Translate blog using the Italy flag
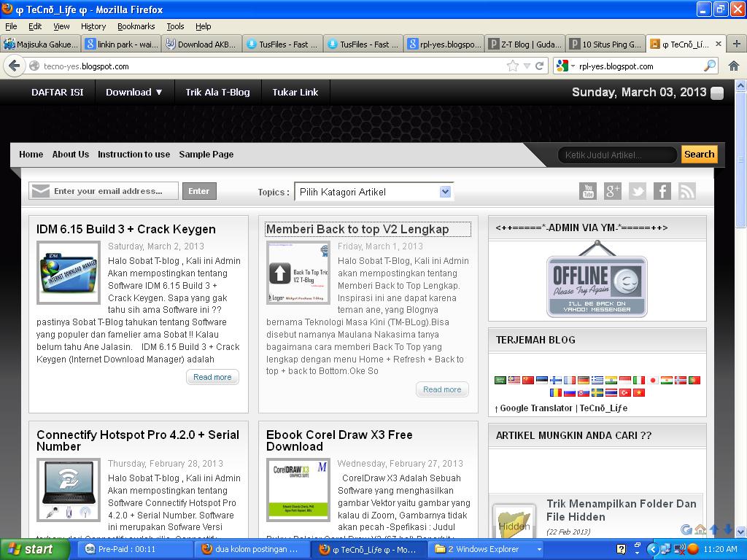Viewport: 747px width, 560px height. point(639,380)
